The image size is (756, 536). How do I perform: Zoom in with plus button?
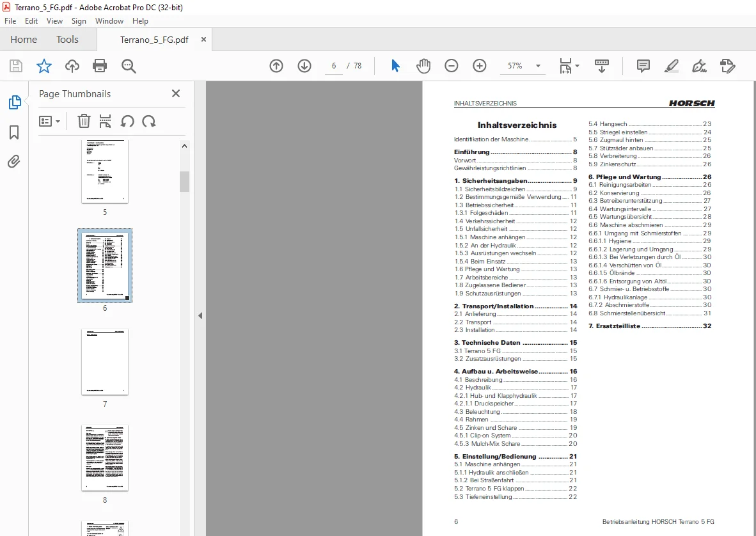[x=479, y=66]
